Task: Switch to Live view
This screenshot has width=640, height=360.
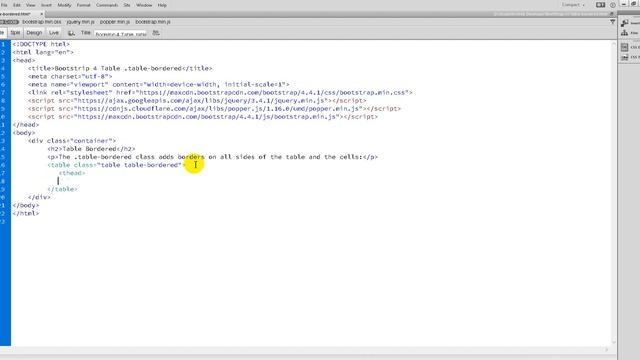Action: [x=54, y=33]
